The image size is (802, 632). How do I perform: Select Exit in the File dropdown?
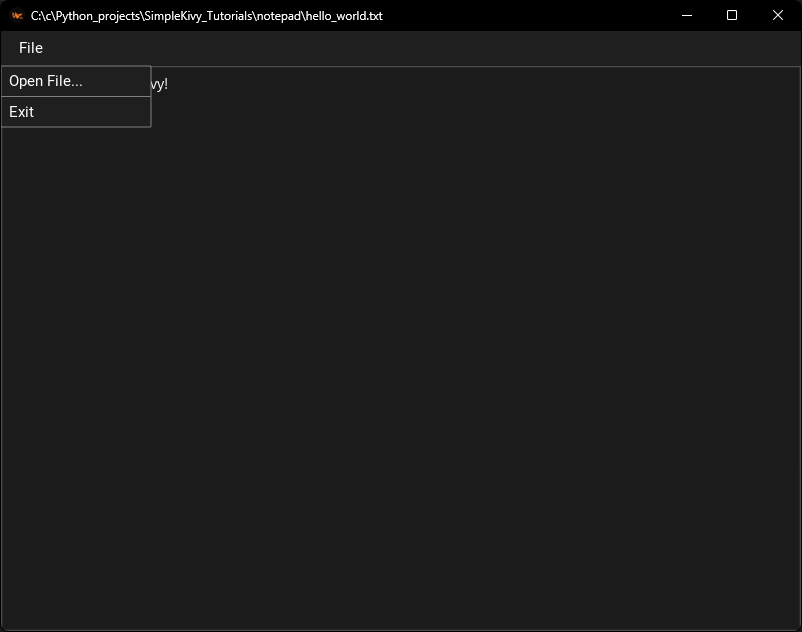pos(22,112)
